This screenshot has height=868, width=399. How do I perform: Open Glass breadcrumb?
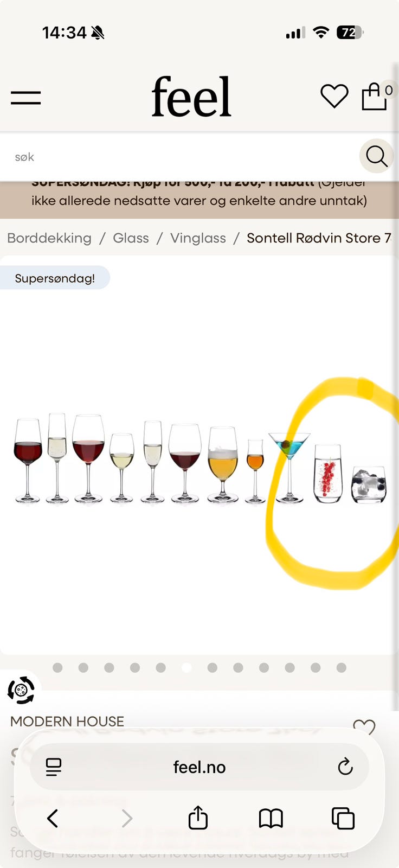click(131, 238)
